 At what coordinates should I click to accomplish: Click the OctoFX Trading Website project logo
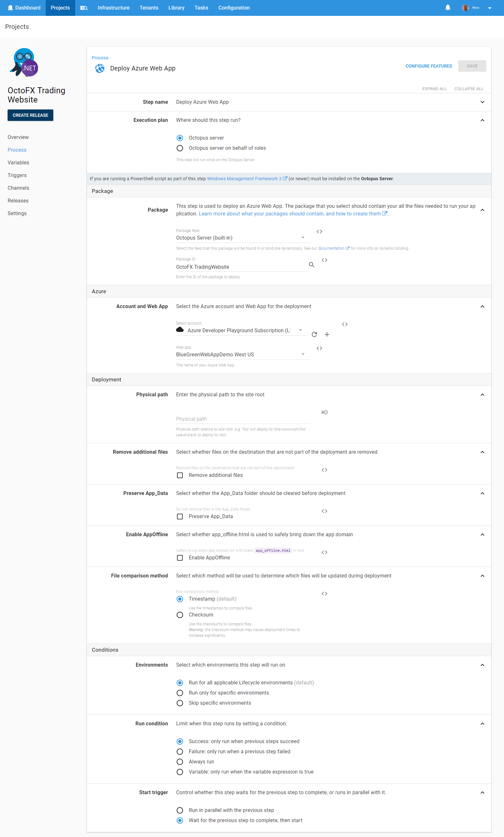click(24, 62)
